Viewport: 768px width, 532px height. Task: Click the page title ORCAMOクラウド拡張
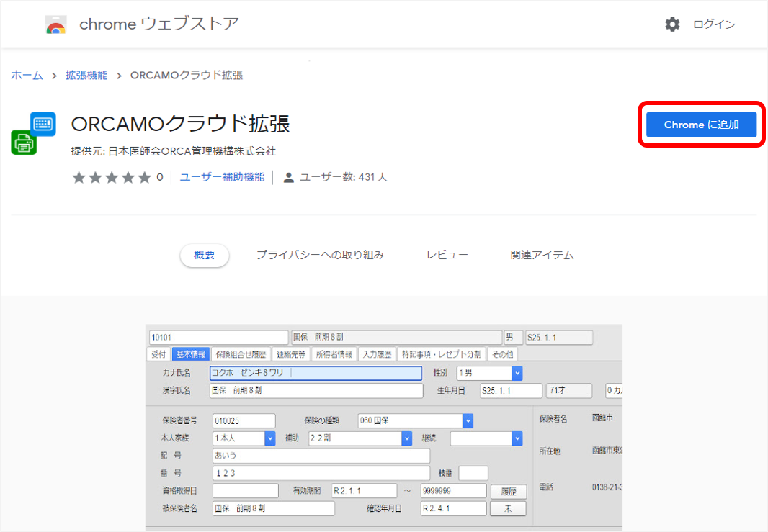[x=181, y=124]
